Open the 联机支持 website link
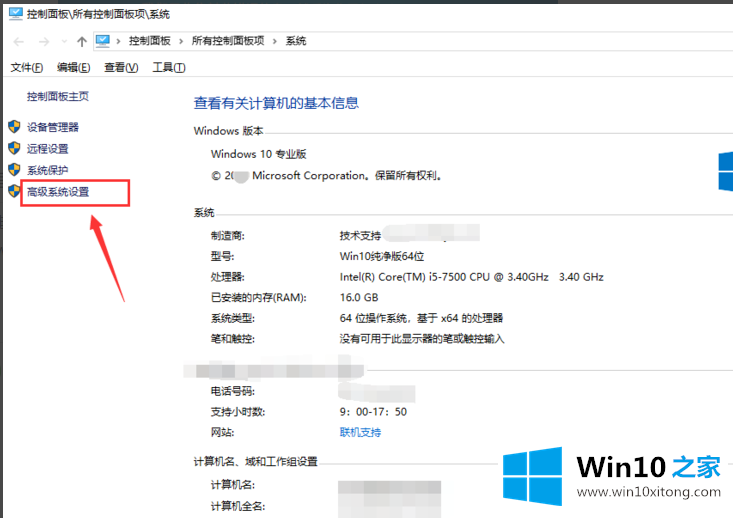The width and height of the screenshot is (733, 518). (x=360, y=432)
